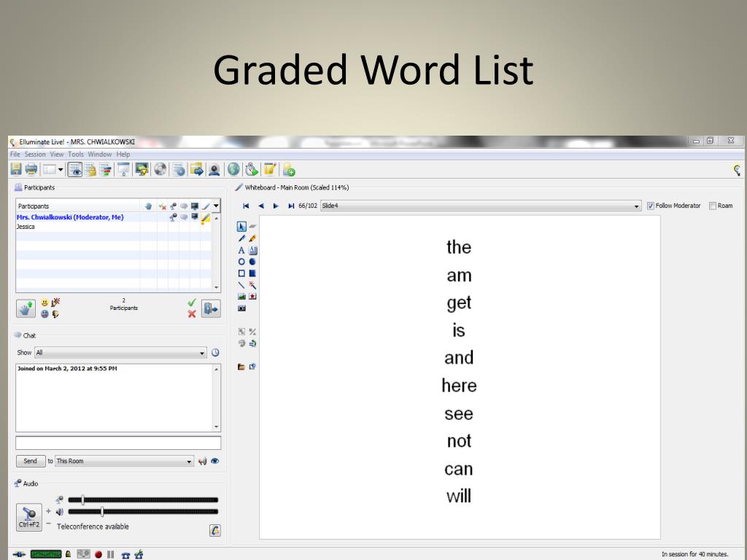Click the pause recording button in status bar
This screenshot has width=747, height=560.
[x=111, y=554]
